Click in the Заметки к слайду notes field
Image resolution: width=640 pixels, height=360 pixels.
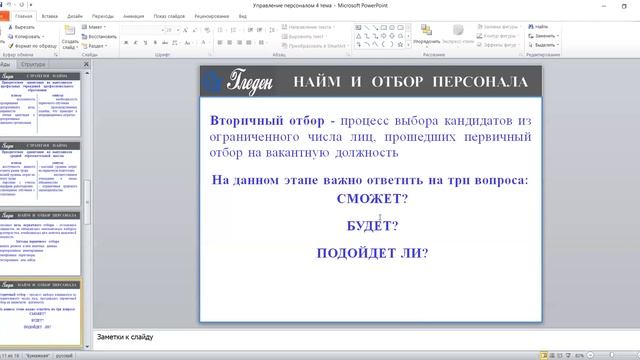point(366,340)
